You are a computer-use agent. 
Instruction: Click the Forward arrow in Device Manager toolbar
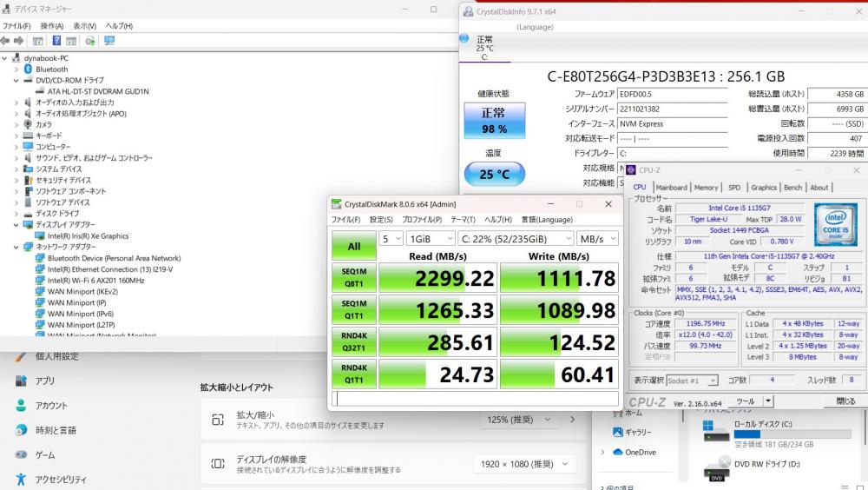[18, 41]
